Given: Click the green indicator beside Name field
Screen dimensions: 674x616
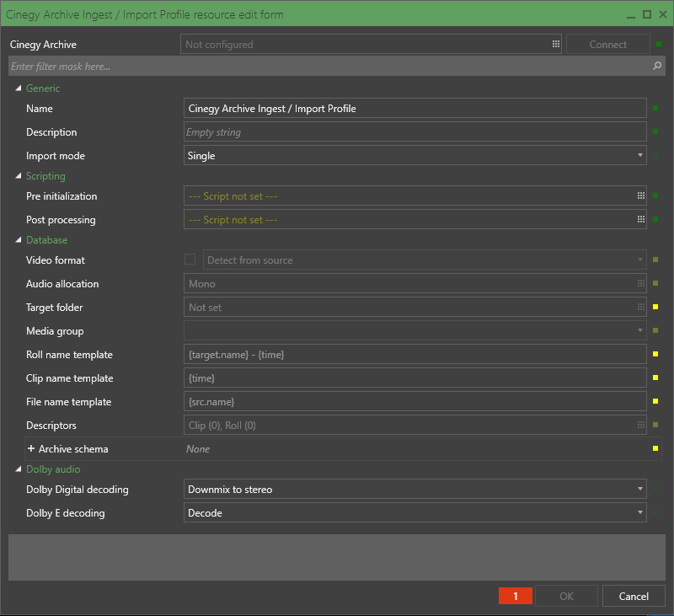Looking at the screenshot, I should point(655,108).
